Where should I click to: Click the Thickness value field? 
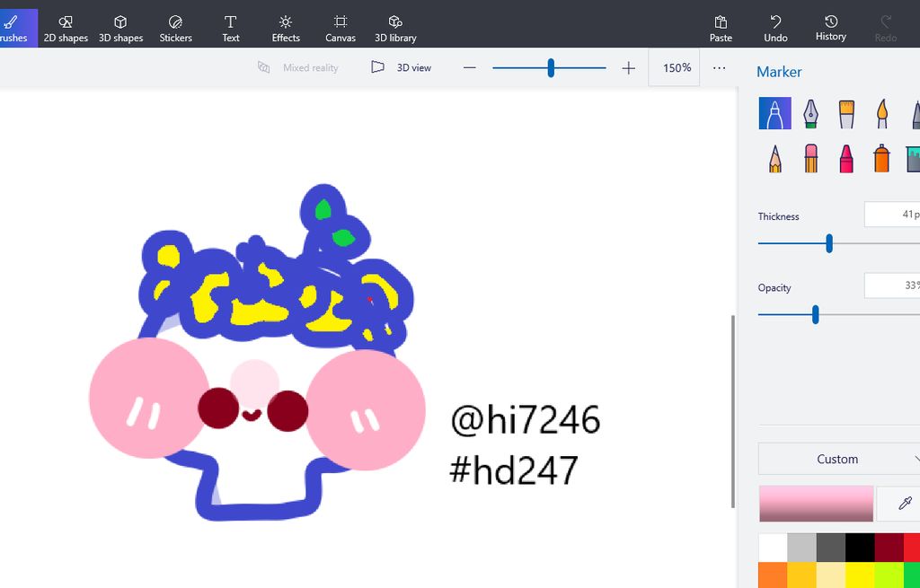(x=892, y=214)
